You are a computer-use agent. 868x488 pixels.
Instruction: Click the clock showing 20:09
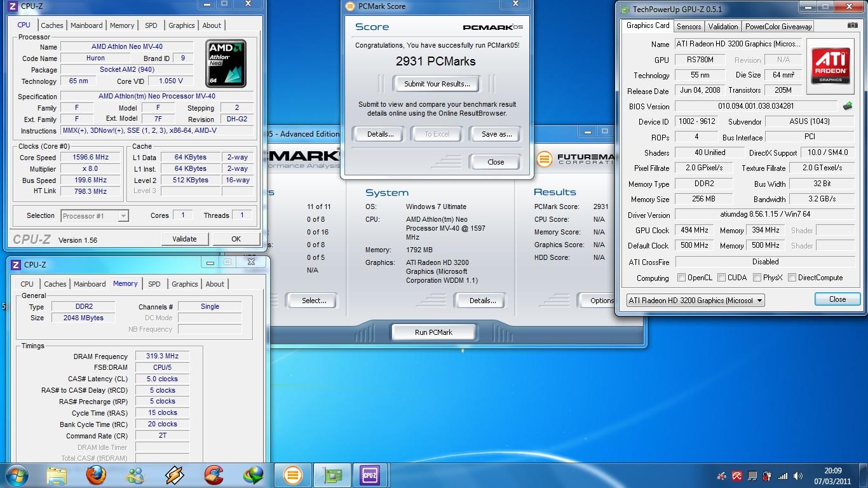833,471
